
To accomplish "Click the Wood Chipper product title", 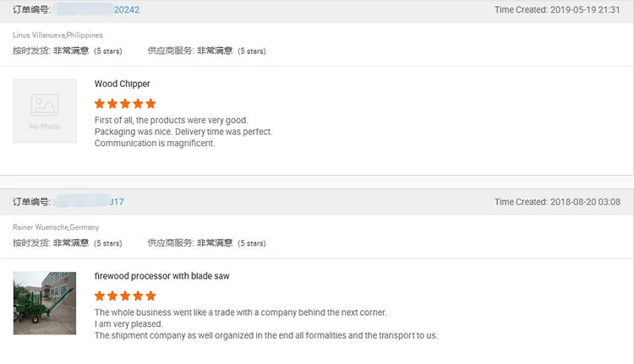I will pos(122,84).
